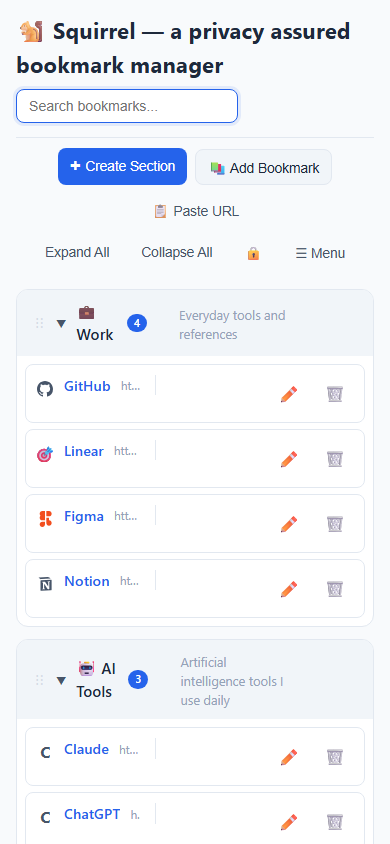
Task: Click the drag handle of Work section
Action: pyautogui.click(x=39, y=323)
